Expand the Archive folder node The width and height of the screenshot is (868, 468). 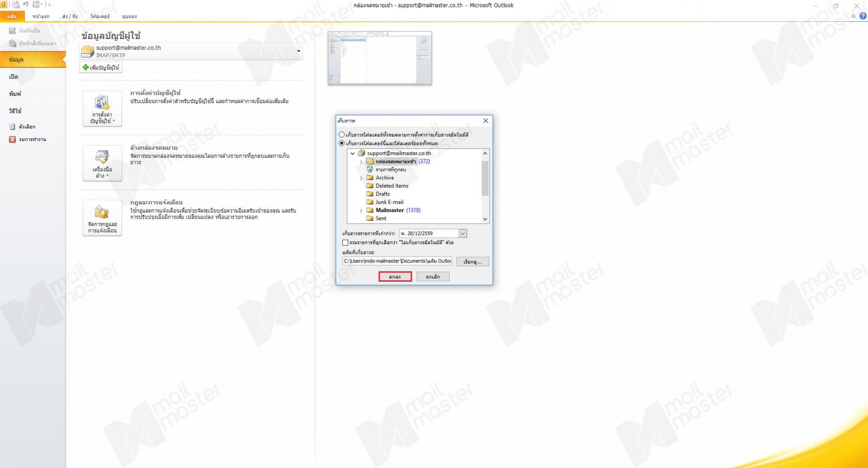click(x=361, y=178)
